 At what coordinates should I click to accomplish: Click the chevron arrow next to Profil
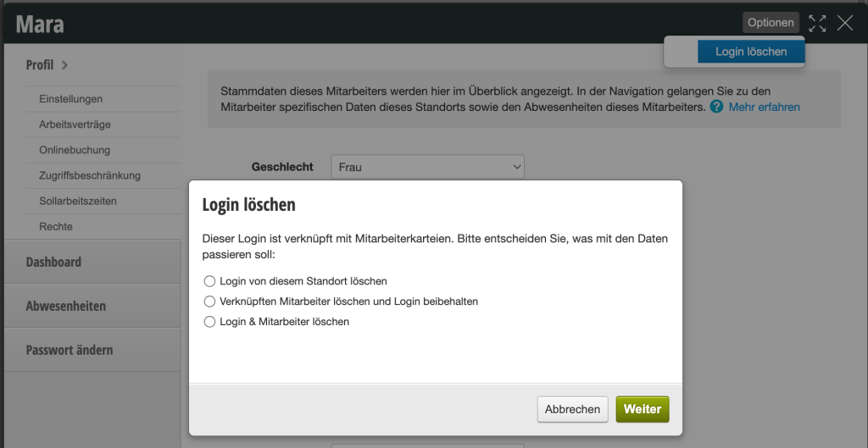point(64,65)
